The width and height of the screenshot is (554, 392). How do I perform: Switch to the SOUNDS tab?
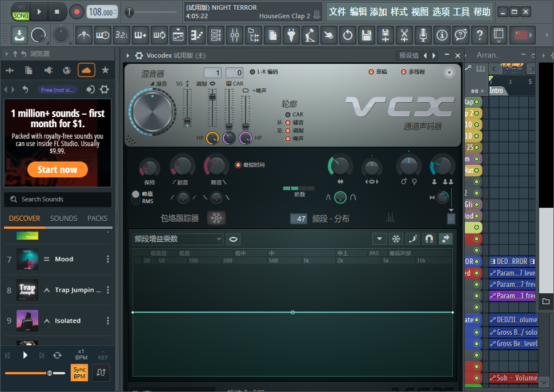pyautogui.click(x=63, y=219)
